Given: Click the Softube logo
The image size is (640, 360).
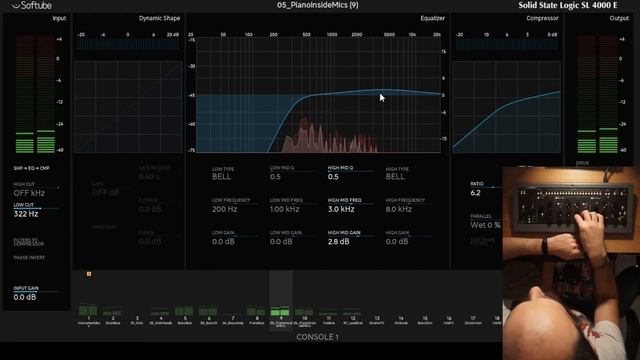Looking at the screenshot, I should click(31, 5).
